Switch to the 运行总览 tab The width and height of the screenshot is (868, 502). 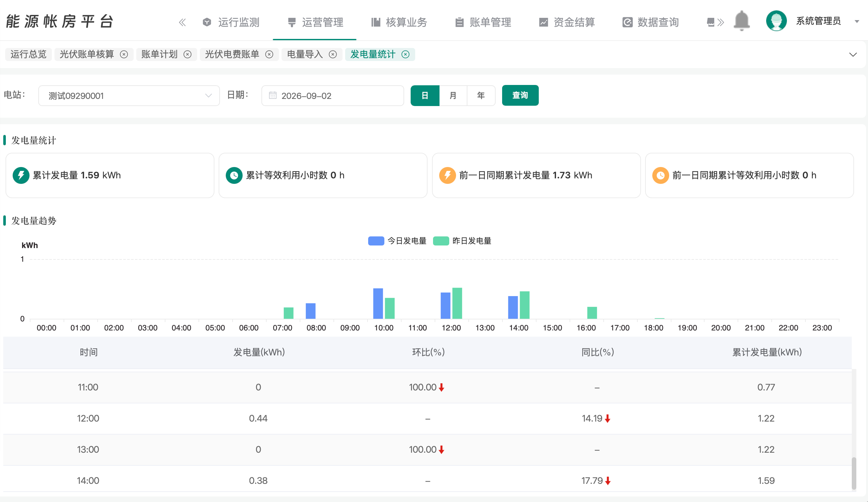(x=28, y=54)
